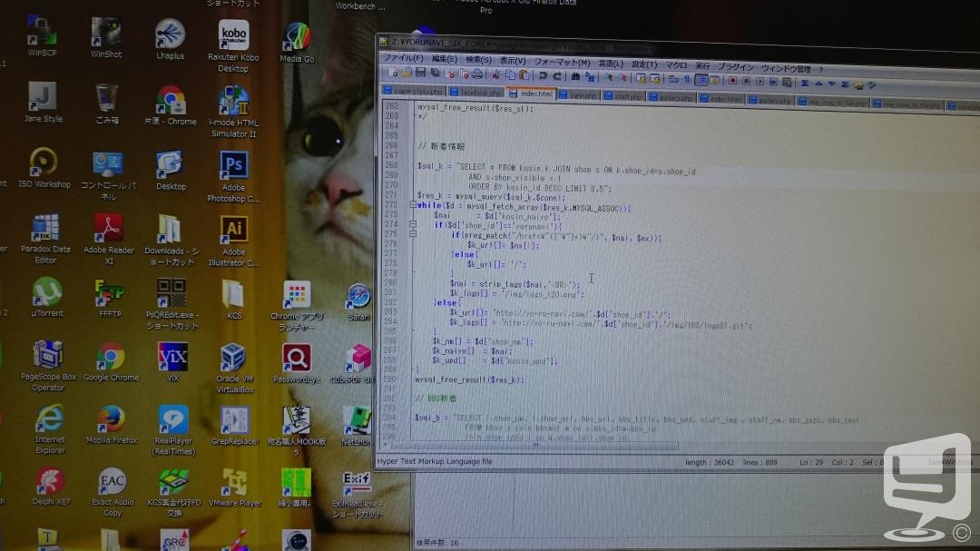The image size is (980, 551).
Task: Click the Playback Macro icon
Action: [759, 82]
